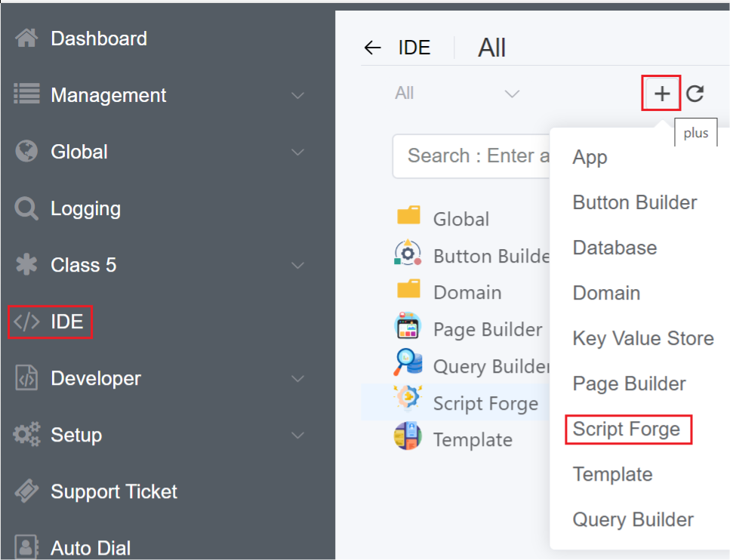This screenshot has height=560, width=730.
Task: Go to Support Ticket in sidebar
Action: (113, 492)
